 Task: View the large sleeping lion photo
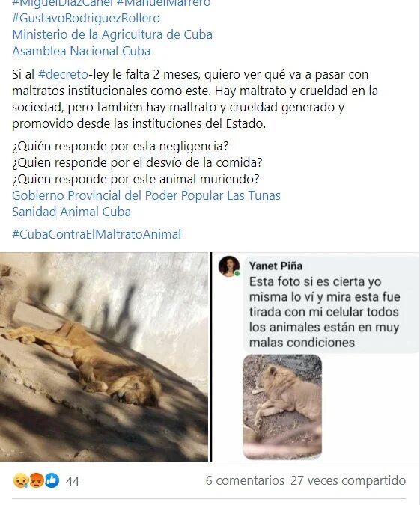pyautogui.click(x=104, y=357)
